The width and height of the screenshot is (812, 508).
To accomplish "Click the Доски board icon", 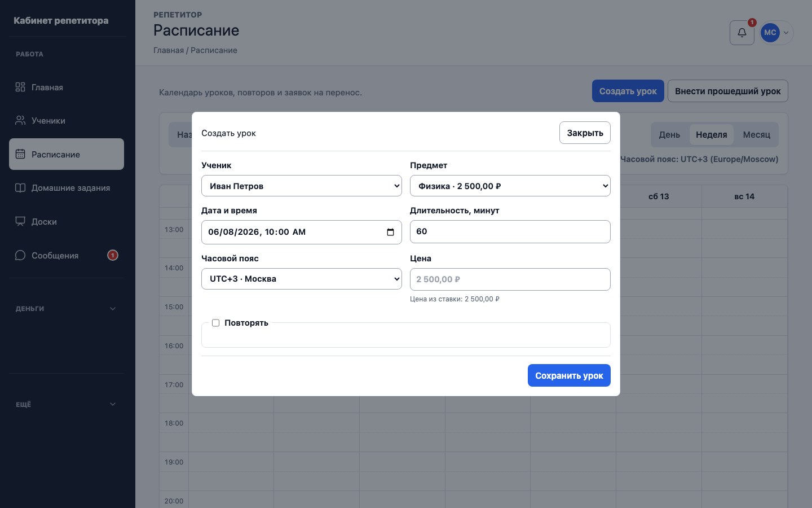I will click(20, 221).
